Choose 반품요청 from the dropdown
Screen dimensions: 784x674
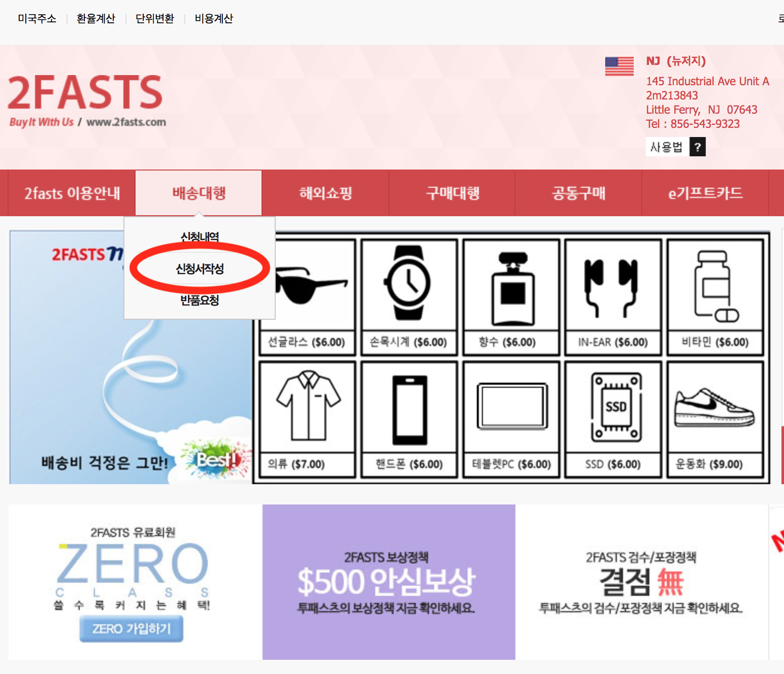coord(200,300)
